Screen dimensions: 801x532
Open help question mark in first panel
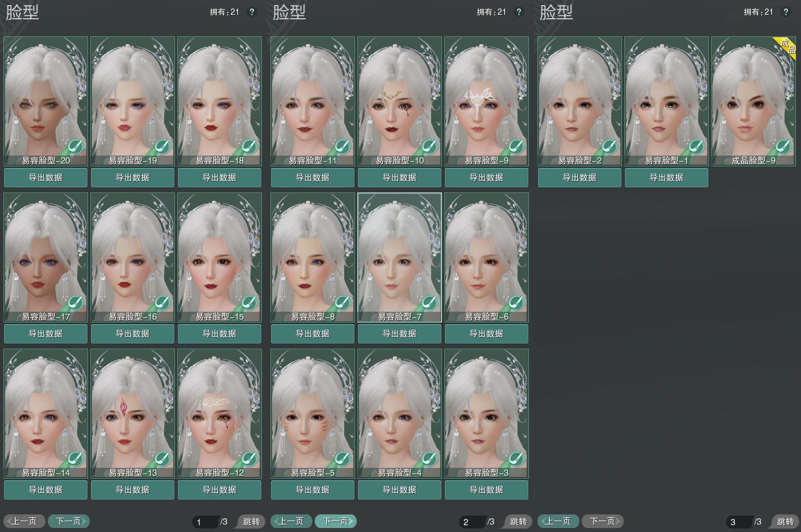[x=252, y=12]
